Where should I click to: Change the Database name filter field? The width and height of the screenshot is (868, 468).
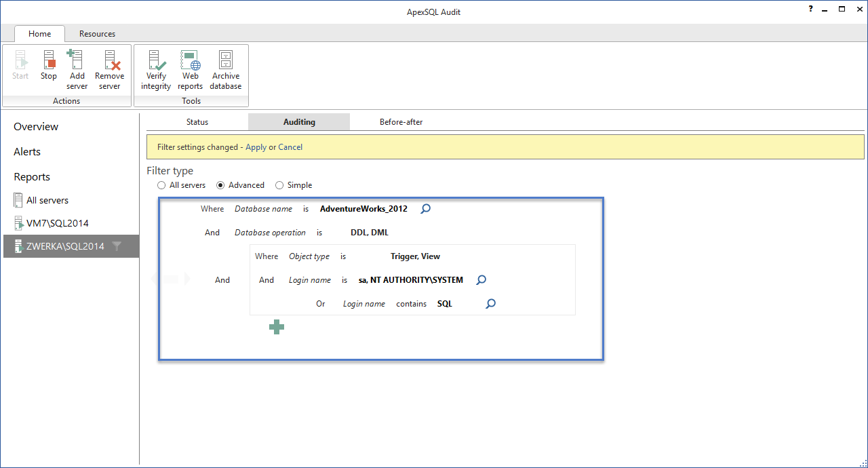(x=264, y=209)
